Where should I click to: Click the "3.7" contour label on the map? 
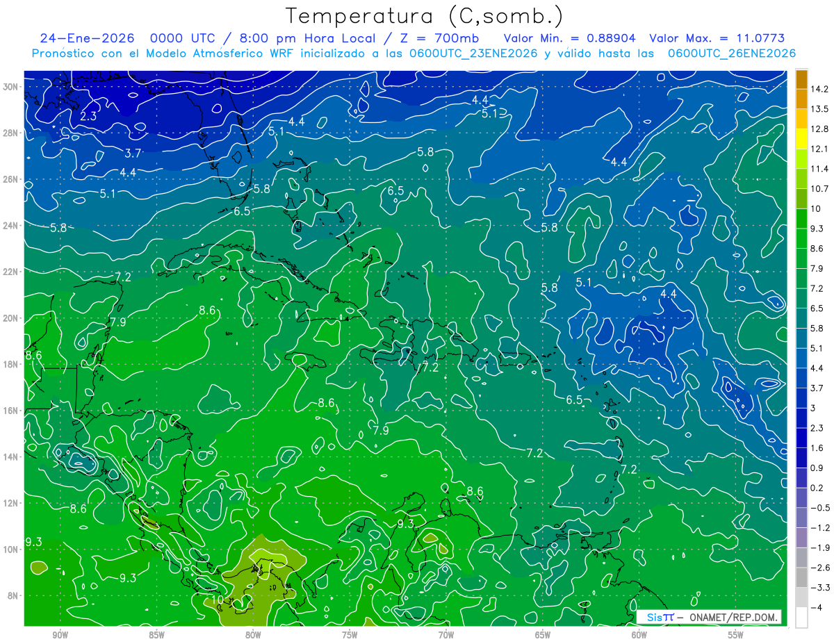click(x=134, y=153)
